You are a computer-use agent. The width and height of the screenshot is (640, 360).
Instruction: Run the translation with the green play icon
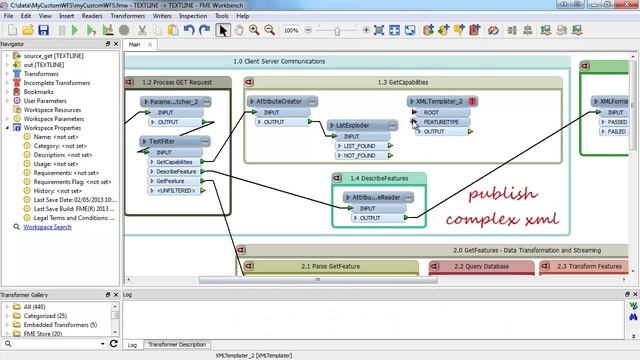[x=75, y=30]
